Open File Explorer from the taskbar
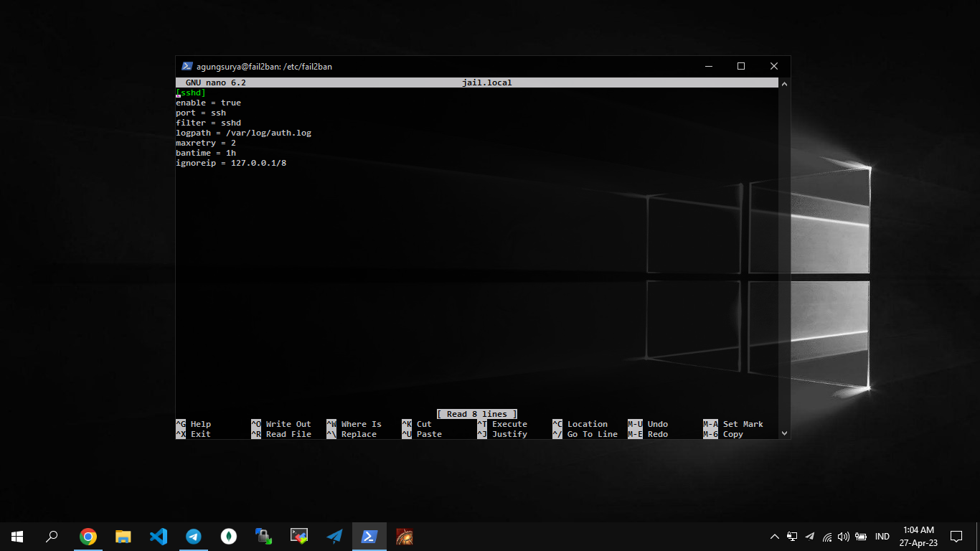980x551 pixels. pyautogui.click(x=123, y=537)
